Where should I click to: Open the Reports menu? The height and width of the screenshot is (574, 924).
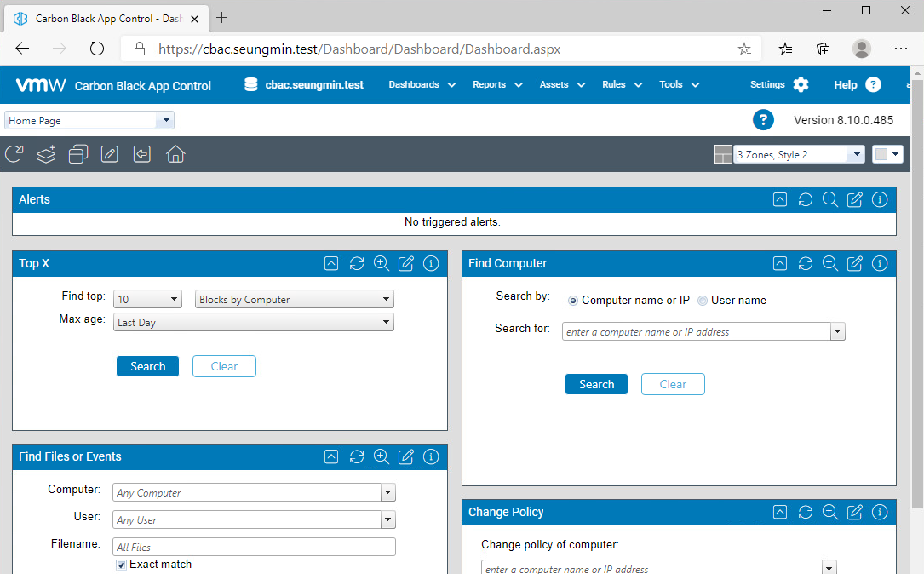pyautogui.click(x=497, y=85)
